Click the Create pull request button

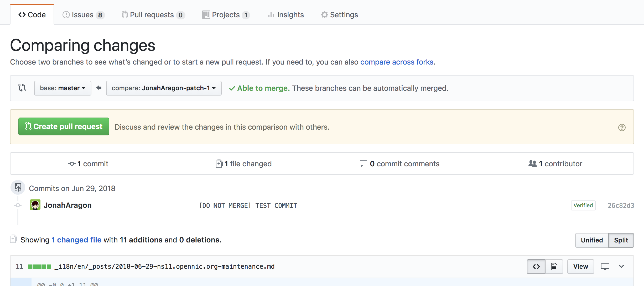coord(64,126)
